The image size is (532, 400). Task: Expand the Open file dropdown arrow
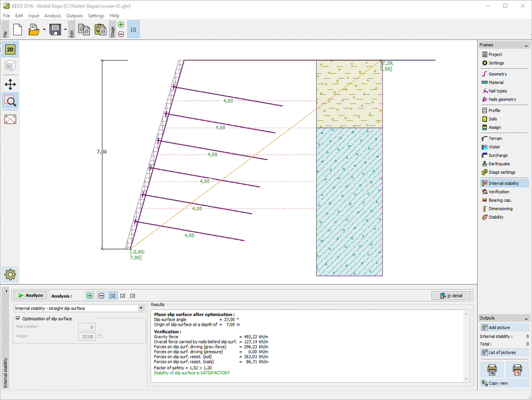[43, 30]
